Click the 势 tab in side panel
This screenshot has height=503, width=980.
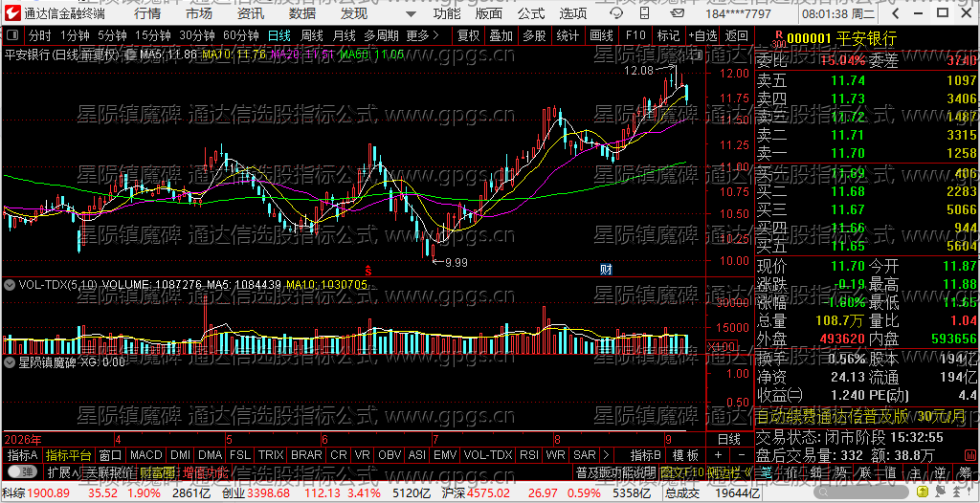click(x=839, y=472)
